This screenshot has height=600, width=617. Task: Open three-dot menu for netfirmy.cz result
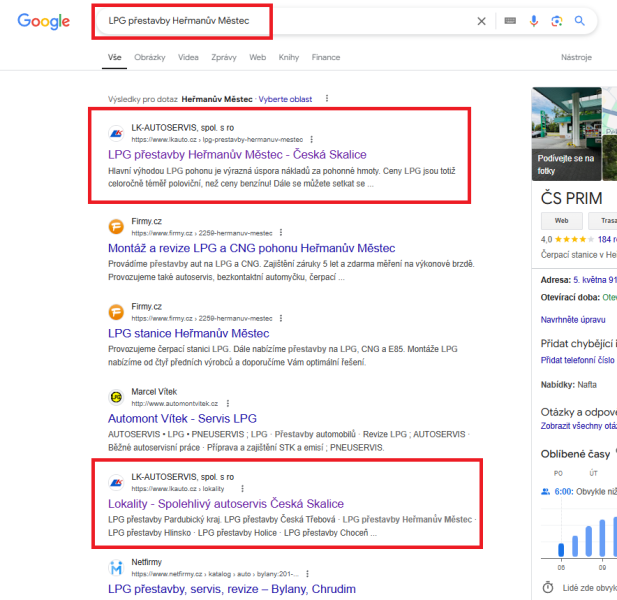pos(307,574)
